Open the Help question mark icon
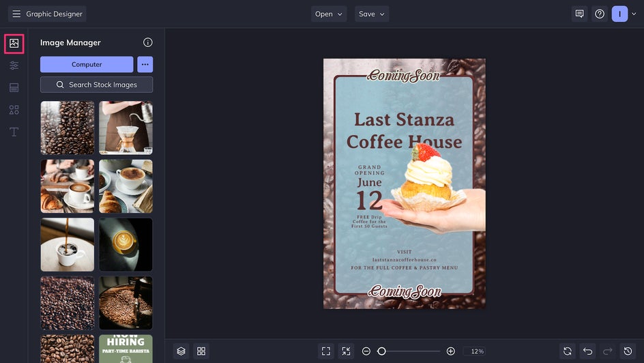Image resolution: width=644 pixels, height=363 pixels. pos(600,14)
